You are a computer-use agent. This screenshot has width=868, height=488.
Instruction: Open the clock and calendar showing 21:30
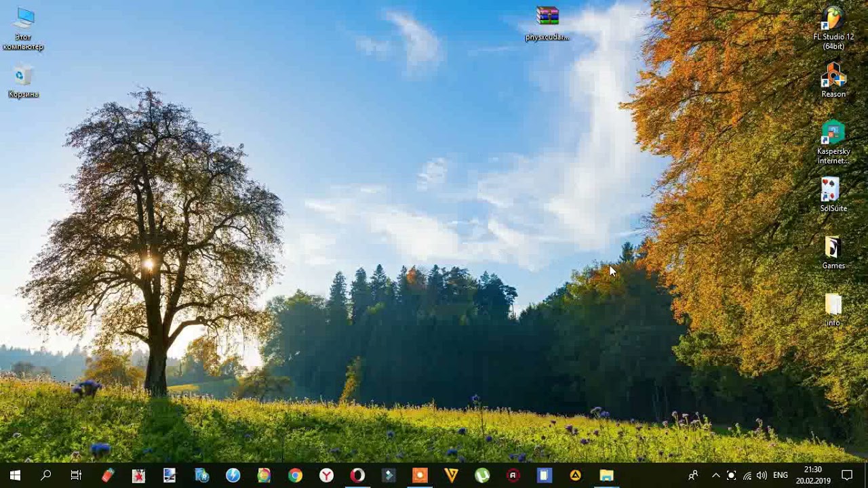(x=813, y=476)
